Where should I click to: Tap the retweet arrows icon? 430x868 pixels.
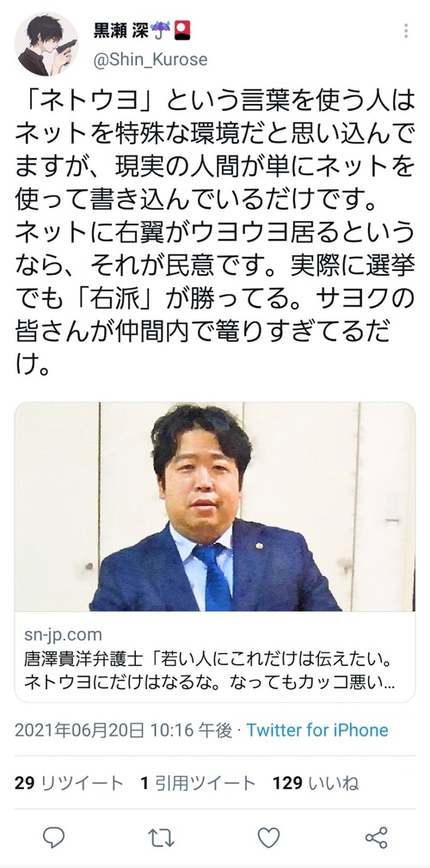[162, 838]
